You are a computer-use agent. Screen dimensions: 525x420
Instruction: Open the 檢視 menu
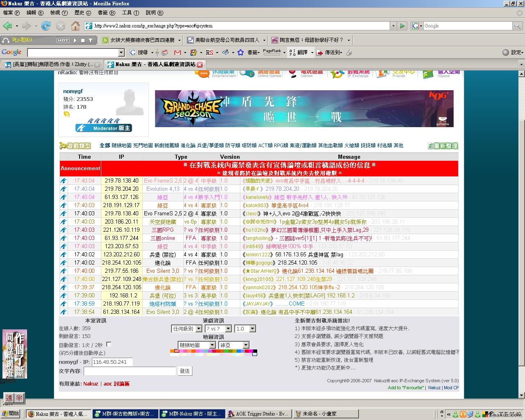[x=59, y=13]
